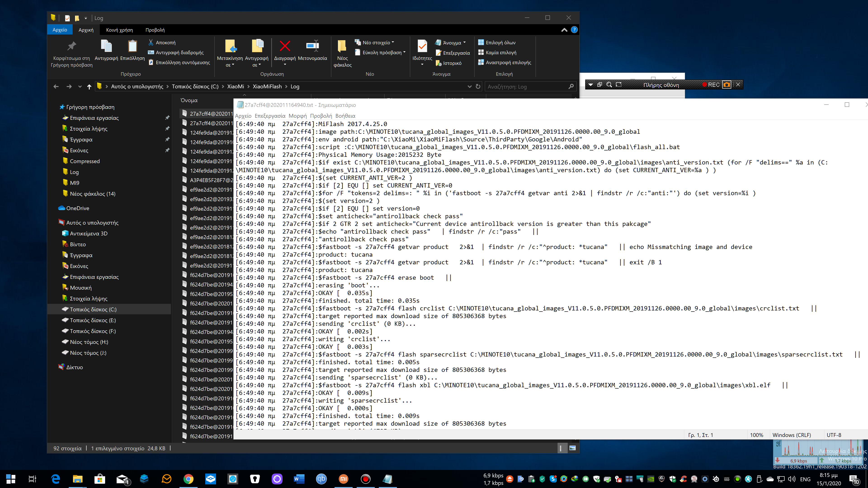Click the Delete (Διαγραφή) red X icon
This screenshot has height=488, width=868.
pos(285,46)
